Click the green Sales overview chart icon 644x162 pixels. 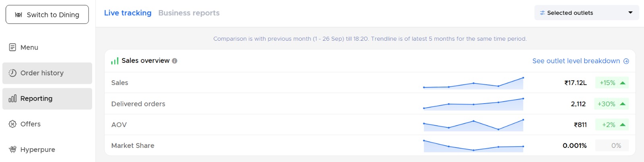pos(115,61)
